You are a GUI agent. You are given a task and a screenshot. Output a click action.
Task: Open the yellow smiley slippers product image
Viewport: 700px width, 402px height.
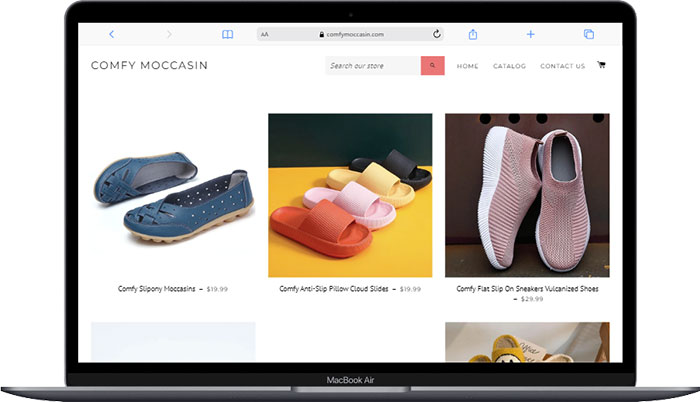(527, 342)
